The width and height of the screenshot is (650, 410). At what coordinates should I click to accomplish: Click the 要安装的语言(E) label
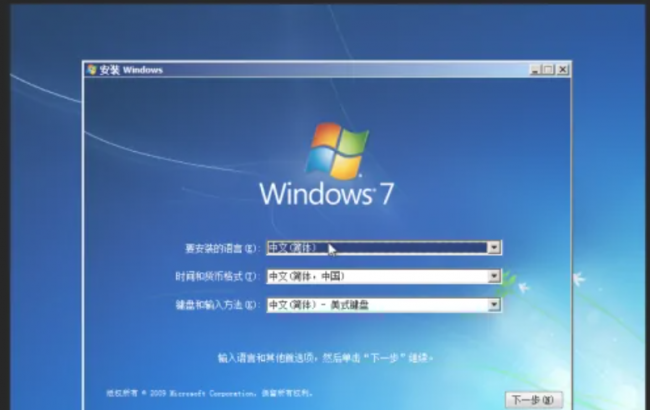click(221, 248)
